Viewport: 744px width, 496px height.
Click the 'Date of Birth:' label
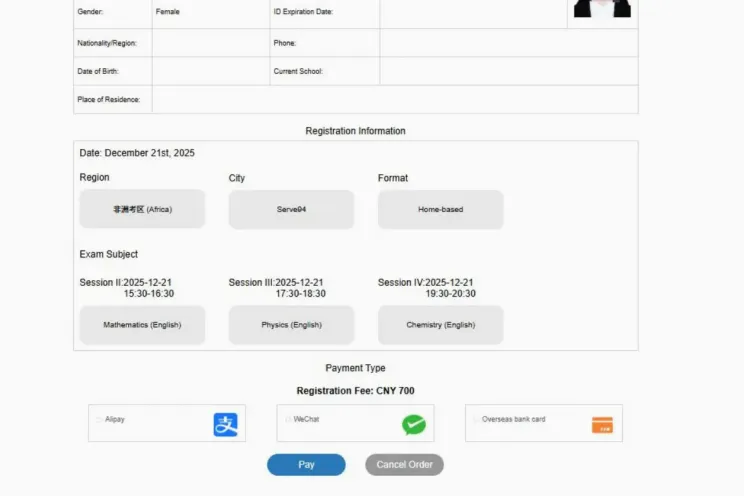click(x=98, y=71)
